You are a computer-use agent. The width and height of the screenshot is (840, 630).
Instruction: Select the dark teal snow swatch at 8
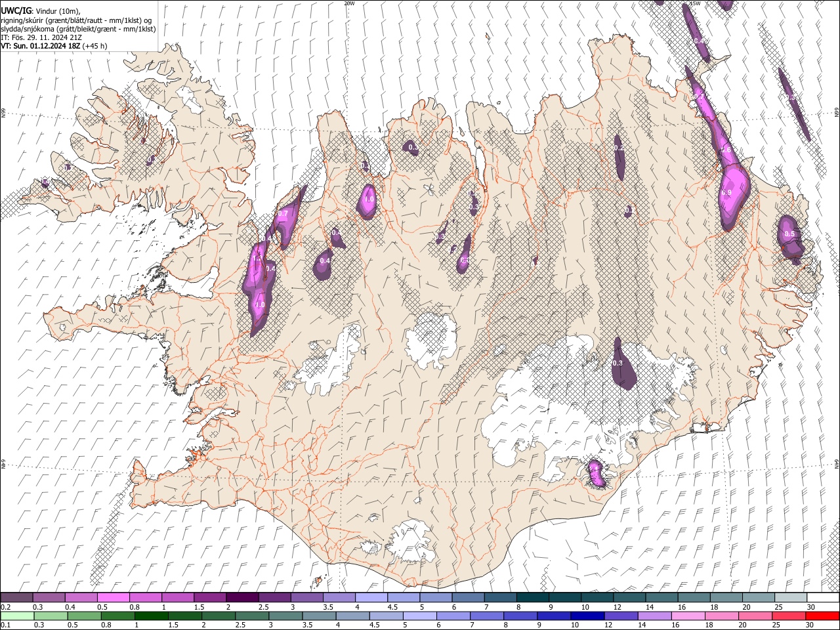click(x=532, y=598)
